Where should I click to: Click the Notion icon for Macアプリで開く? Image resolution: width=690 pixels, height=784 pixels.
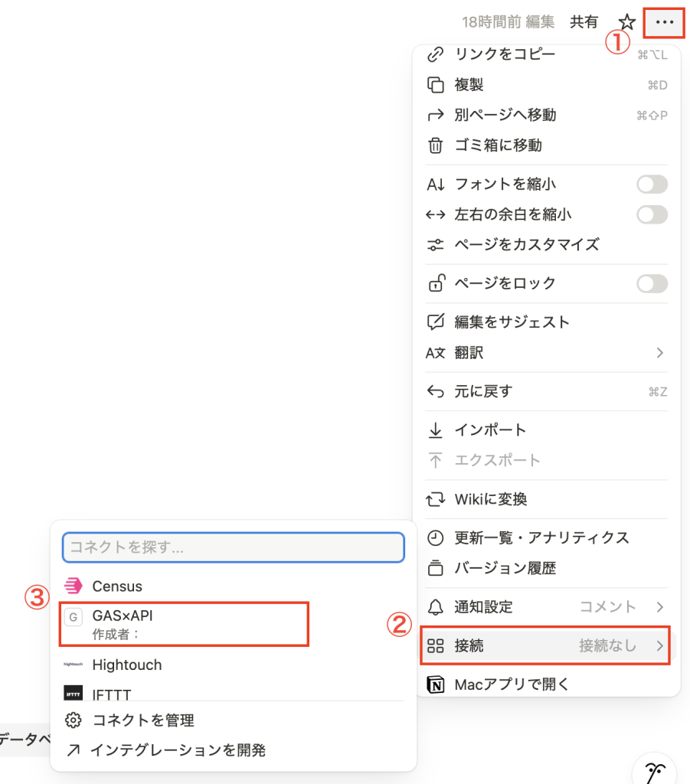pyautogui.click(x=435, y=684)
